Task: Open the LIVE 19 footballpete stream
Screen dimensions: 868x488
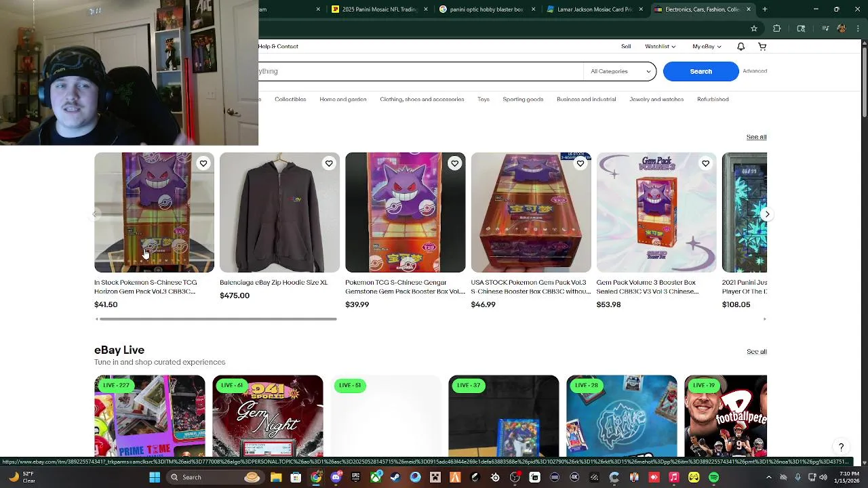Action: click(x=726, y=416)
